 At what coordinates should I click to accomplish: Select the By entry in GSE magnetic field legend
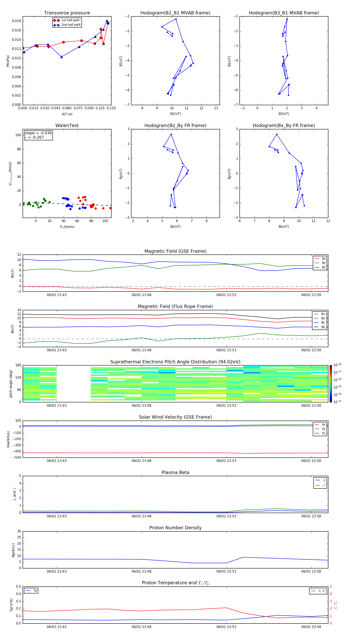click(320, 263)
